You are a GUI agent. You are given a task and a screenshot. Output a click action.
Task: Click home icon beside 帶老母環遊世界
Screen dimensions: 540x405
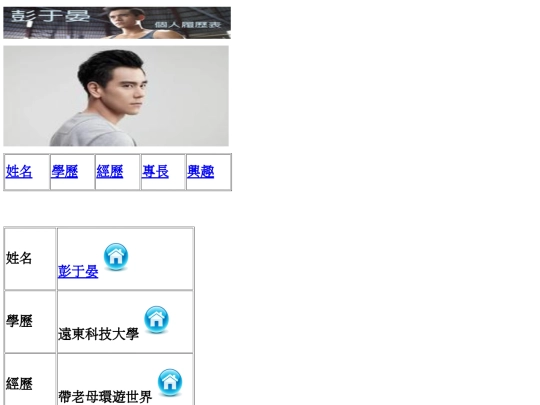(170, 382)
